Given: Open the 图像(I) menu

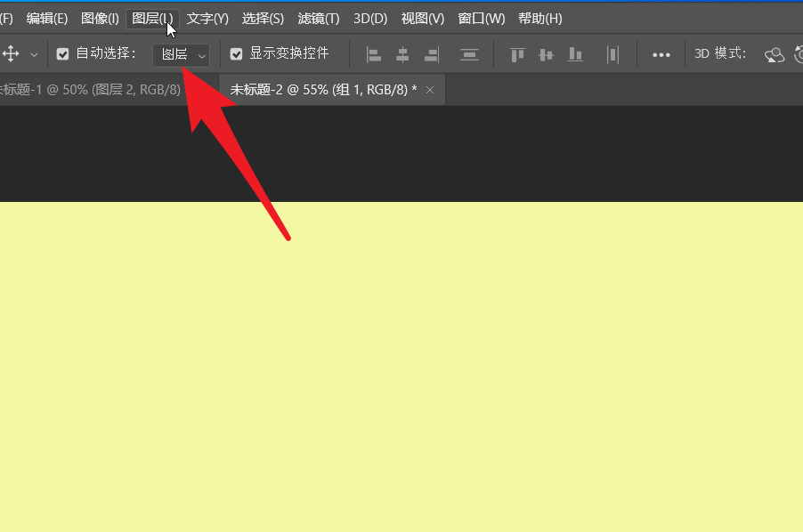Looking at the screenshot, I should click(100, 19).
